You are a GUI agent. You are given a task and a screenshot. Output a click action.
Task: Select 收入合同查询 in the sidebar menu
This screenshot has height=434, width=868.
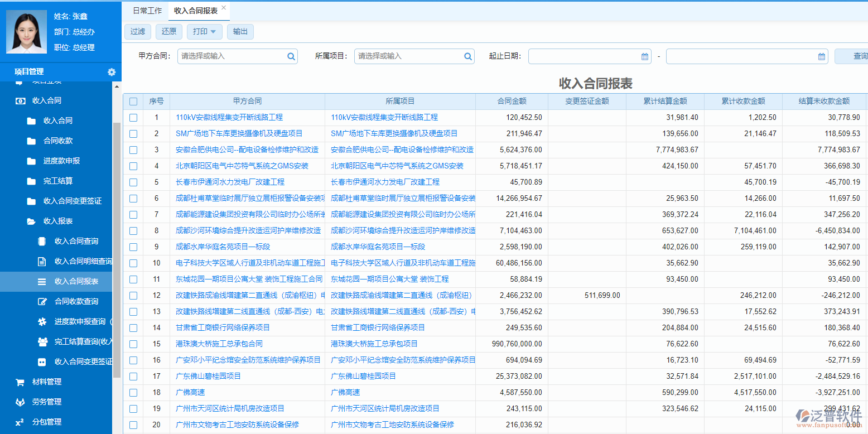[76, 242]
